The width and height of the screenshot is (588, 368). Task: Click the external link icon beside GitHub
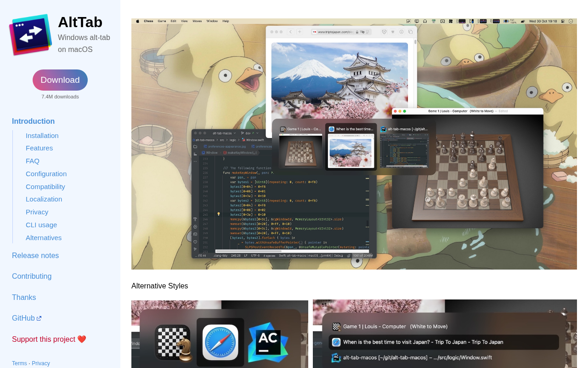click(x=39, y=318)
